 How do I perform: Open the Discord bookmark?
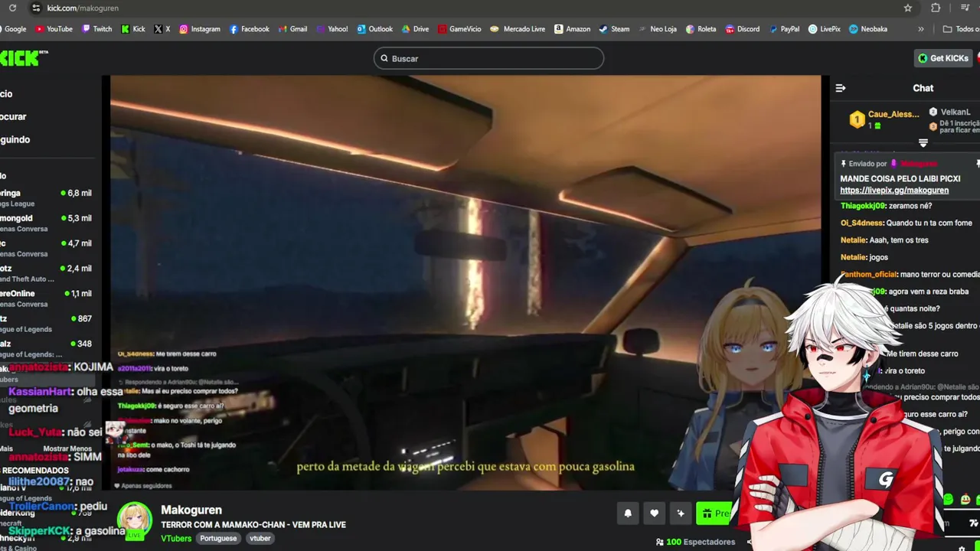click(742, 29)
